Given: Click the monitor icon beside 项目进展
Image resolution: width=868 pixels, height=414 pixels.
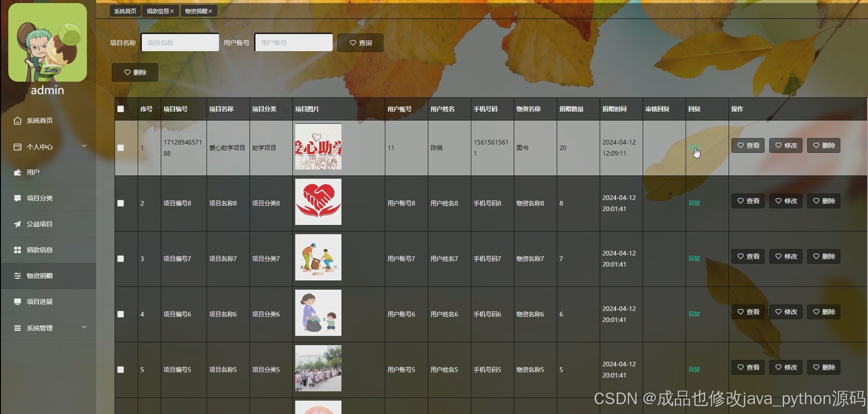Looking at the screenshot, I should pyautogui.click(x=18, y=302).
